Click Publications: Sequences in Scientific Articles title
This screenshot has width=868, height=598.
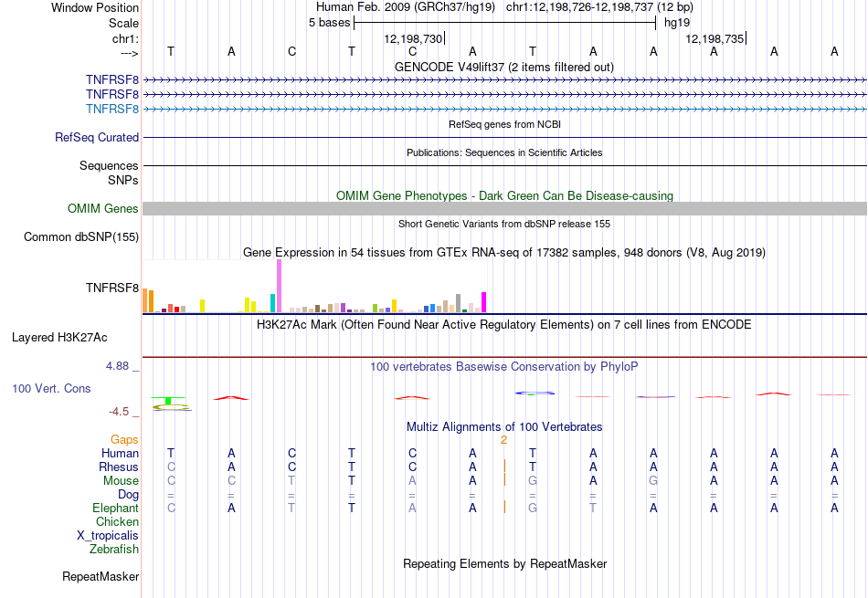pyautogui.click(x=504, y=152)
